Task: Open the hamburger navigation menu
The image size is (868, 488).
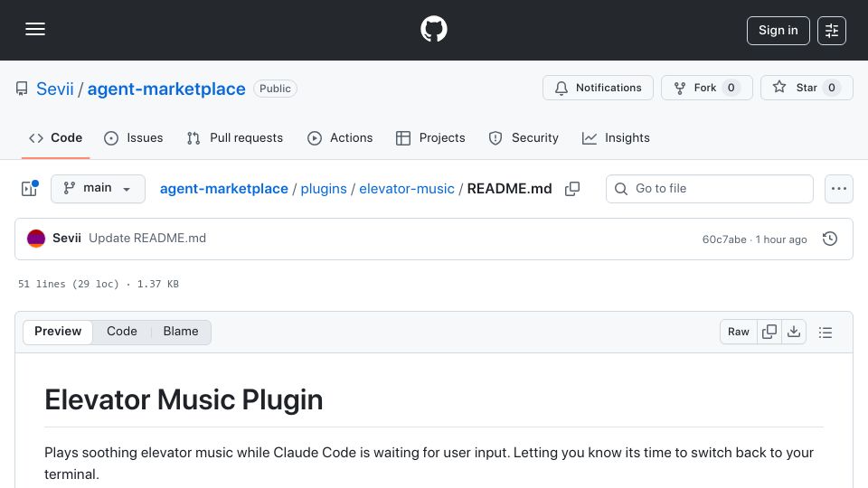Action: click(x=35, y=29)
